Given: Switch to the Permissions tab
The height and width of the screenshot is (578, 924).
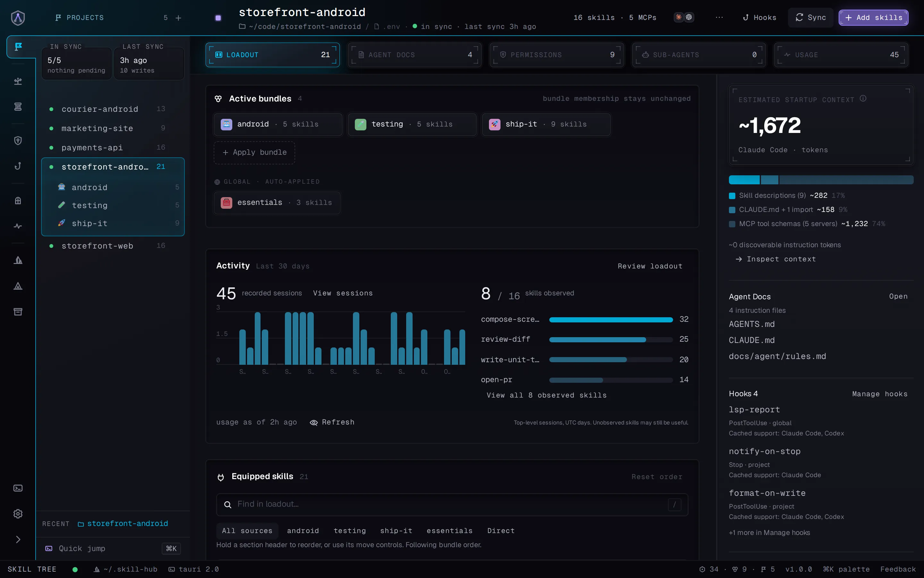Looking at the screenshot, I should point(557,55).
